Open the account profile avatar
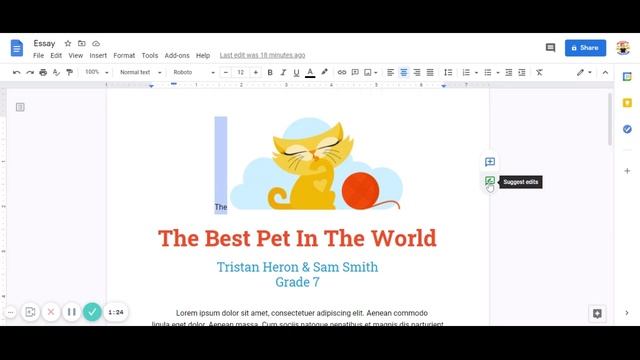This screenshot has width=640, height=360. pos(623,48)
